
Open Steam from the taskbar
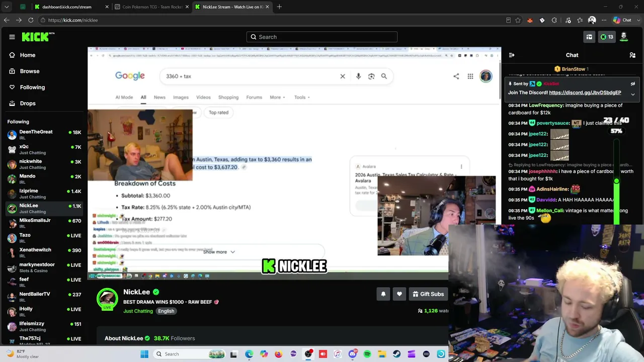point(397,354)
